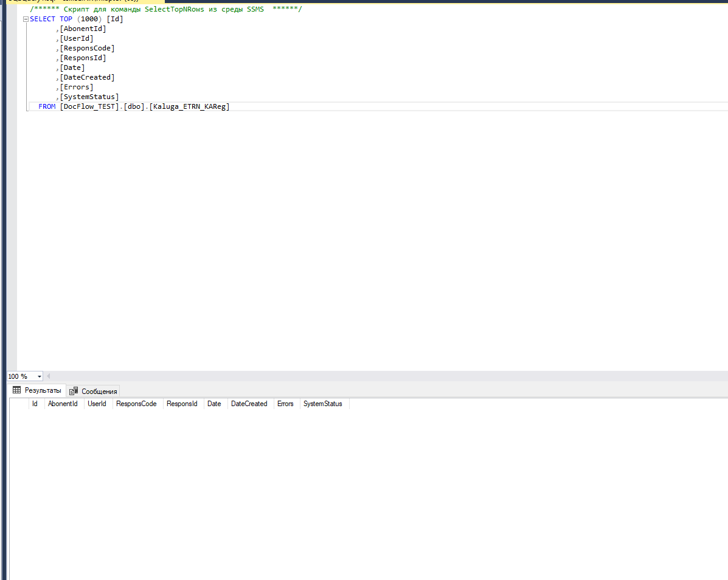Click the [DocFlow_TEST] database name
Image resolution: width=728 pixels, height=580 pixels.
click(x=89, y=107)
